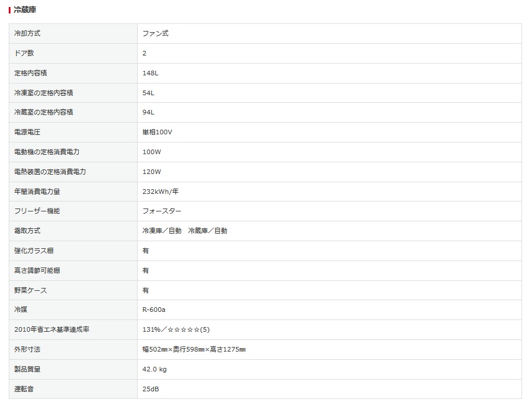Click the 25dB operating noise value
This screenshot has width=532, height=410.
(150, 389)
